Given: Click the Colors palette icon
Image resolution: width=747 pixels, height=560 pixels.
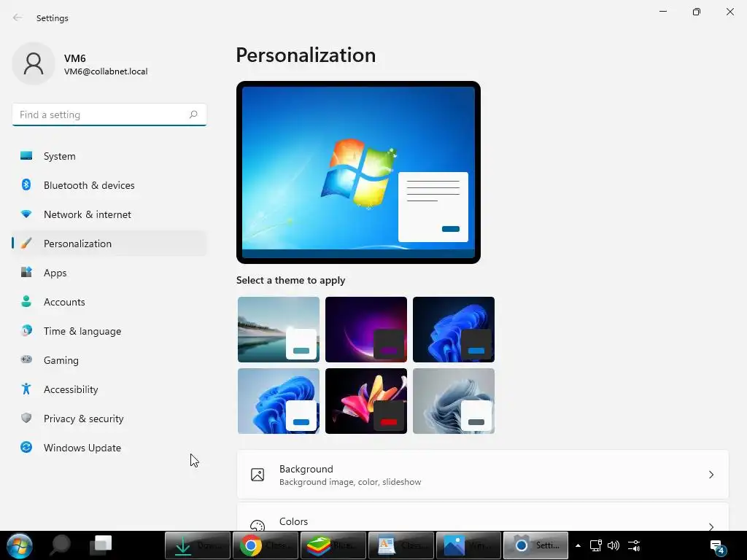Looking at the screenshot, I should 258,525.
